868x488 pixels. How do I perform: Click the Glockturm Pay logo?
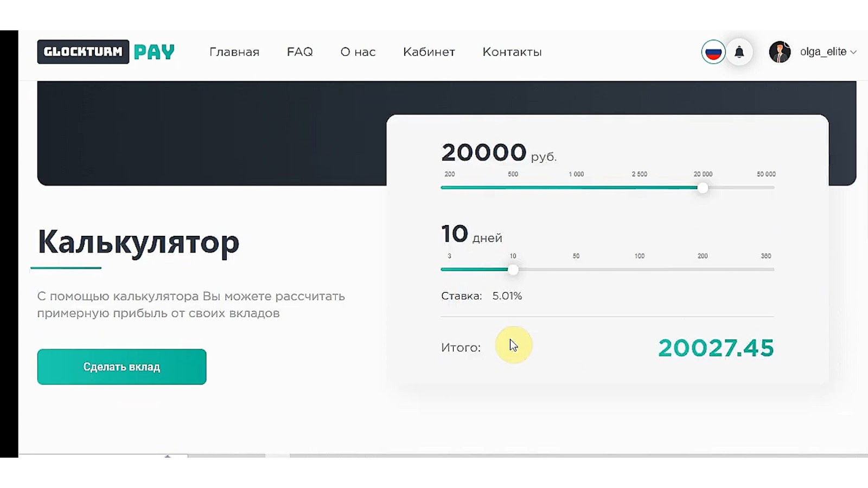pos(106,52)
